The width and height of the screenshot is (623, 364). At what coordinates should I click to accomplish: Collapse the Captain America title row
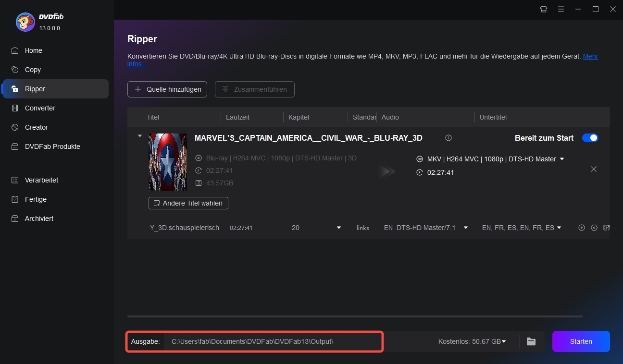(140, 136)
